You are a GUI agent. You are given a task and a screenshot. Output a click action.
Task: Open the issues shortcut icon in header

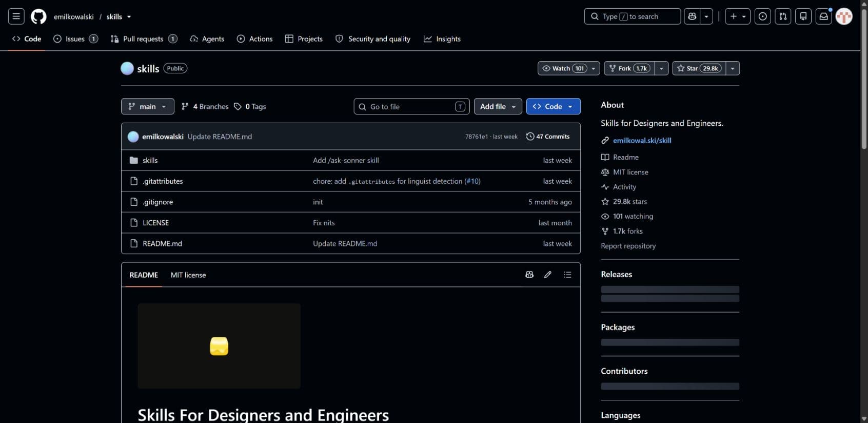tap(763, 16)
